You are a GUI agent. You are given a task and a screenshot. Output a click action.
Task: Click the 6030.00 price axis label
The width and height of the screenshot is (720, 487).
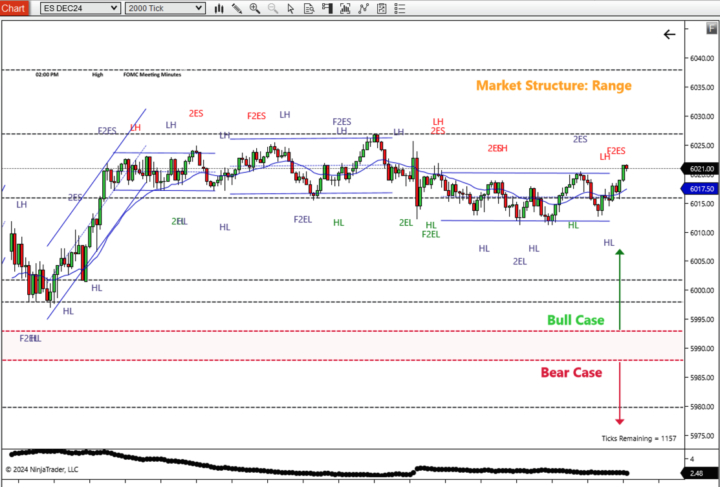[702, 116]
